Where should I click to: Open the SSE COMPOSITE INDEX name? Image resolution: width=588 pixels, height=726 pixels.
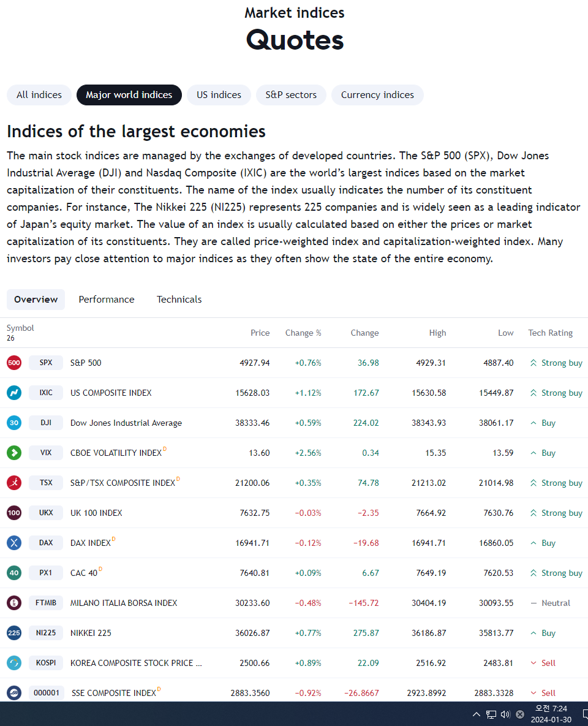(x=114, y=693)
